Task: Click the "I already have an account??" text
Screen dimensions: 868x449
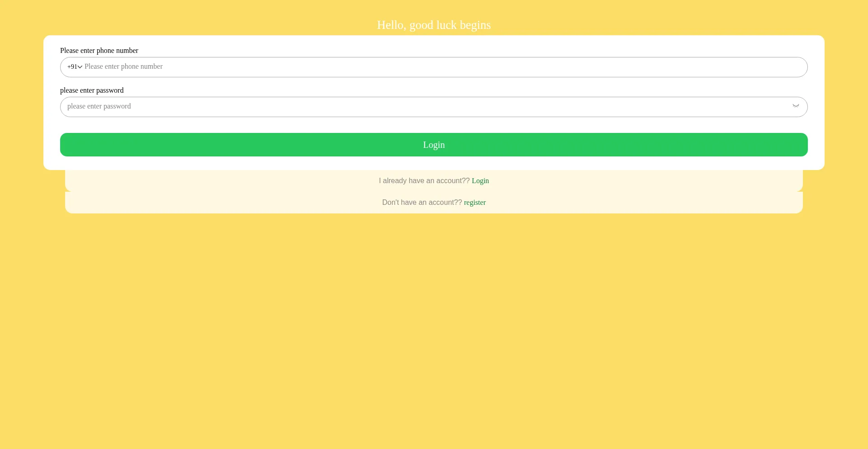Action: click(424, 181)
